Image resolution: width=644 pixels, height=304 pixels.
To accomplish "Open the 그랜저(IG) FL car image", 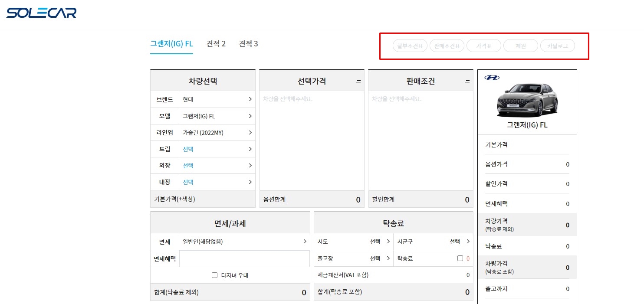I will (x=527, y=100).
